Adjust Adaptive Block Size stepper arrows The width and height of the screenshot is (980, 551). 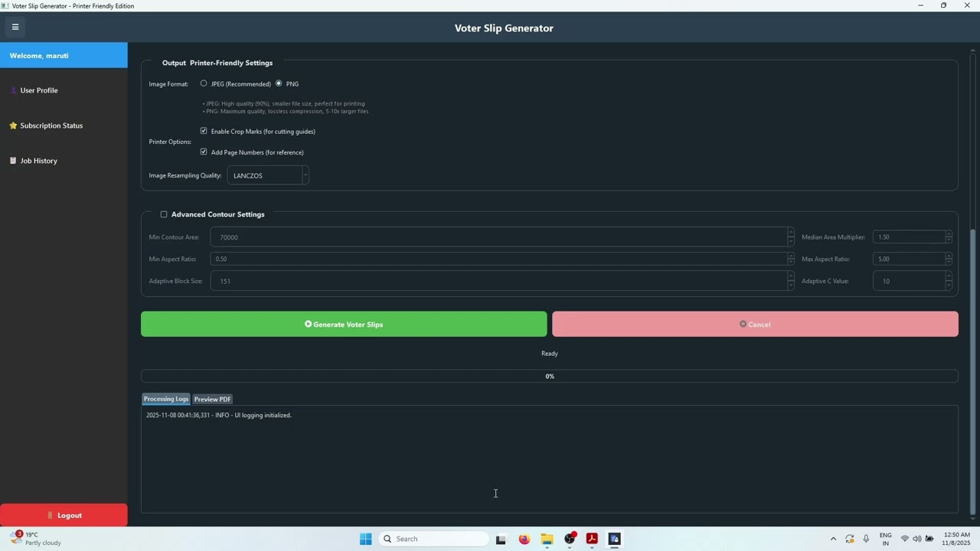click(791, 281)
